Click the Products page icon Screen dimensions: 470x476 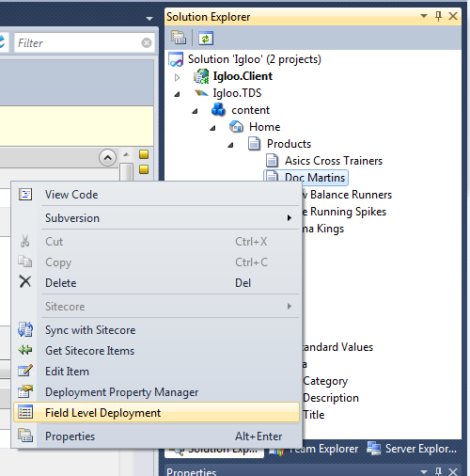click(254, 144)
